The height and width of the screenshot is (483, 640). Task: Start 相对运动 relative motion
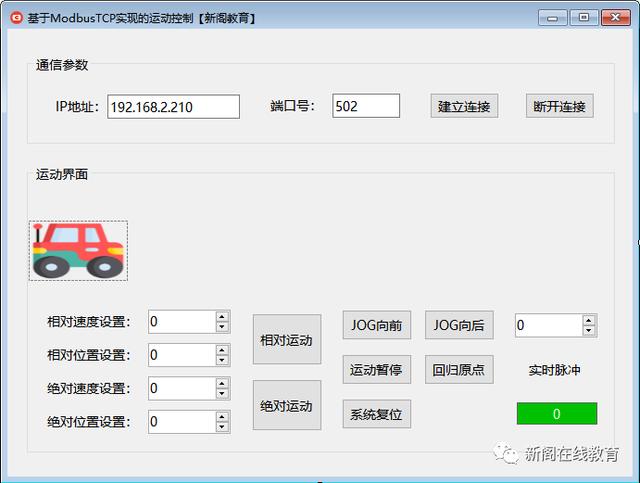tap(286, 339)
